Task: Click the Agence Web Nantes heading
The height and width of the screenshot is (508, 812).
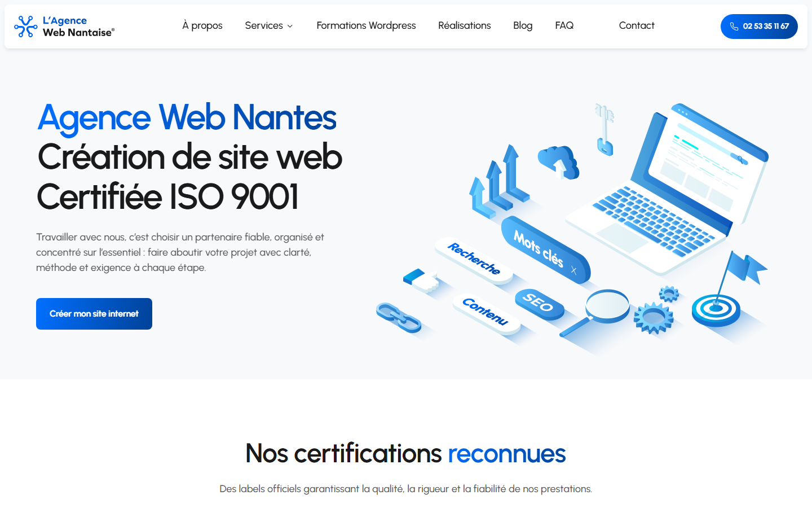Action: point(187,119)
